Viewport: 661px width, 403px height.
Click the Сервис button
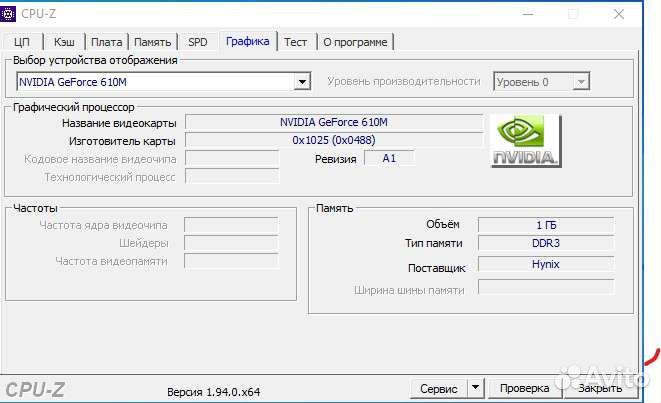pyautogui.click(x=439, y=388)
